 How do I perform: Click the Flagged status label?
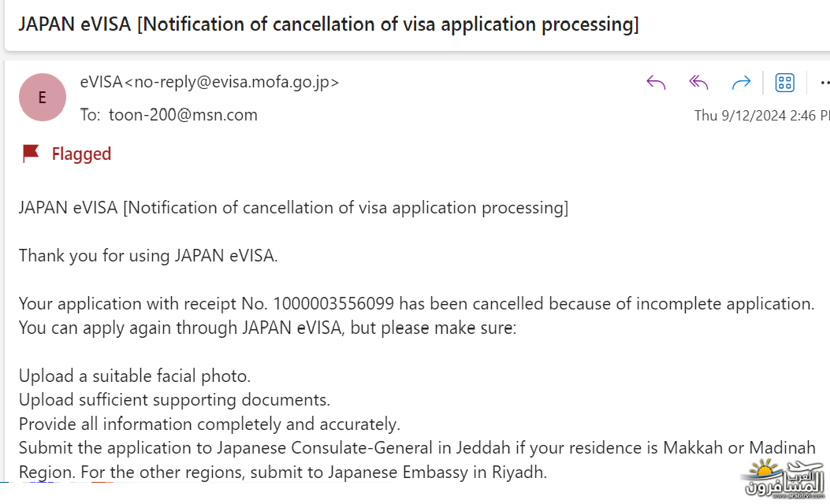point(81,154)
